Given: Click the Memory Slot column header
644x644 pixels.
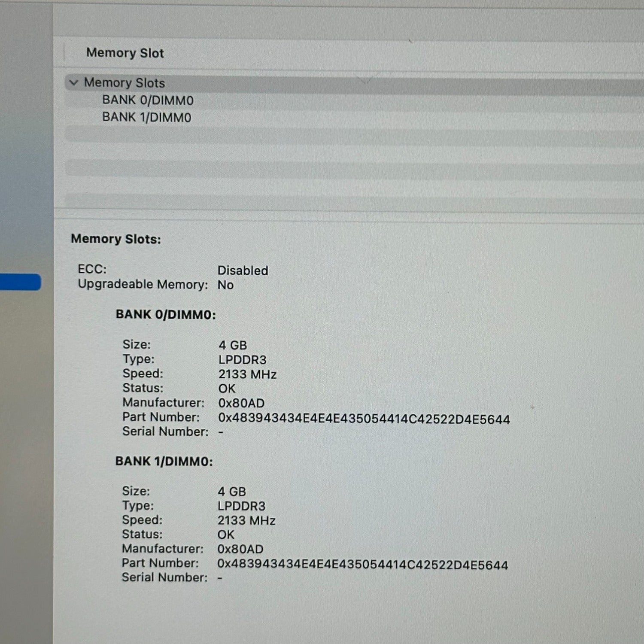Looking at the screenshot, I should (125, 53).
